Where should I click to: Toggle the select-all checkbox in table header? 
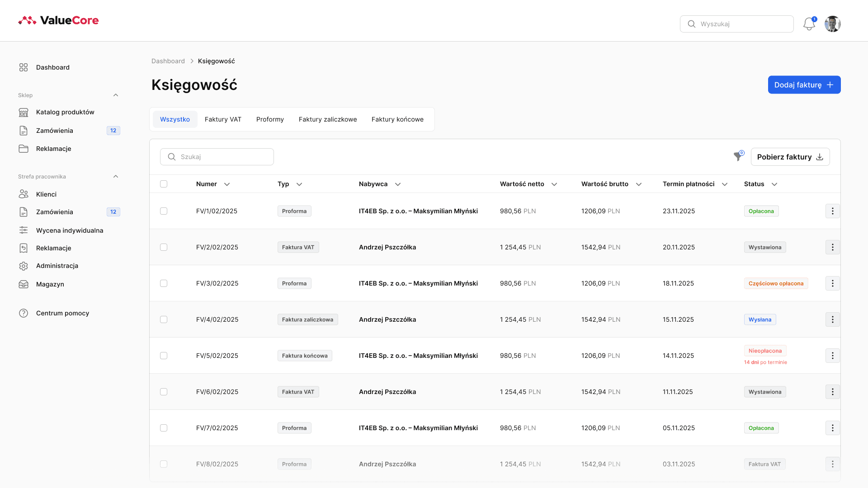coord(164,184)
